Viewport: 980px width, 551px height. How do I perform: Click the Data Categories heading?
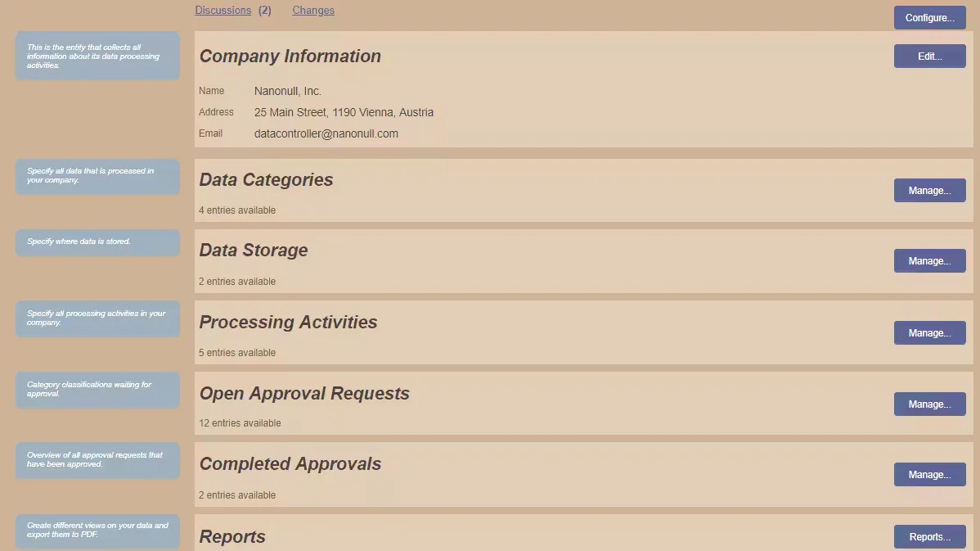[x=266, y=180]
